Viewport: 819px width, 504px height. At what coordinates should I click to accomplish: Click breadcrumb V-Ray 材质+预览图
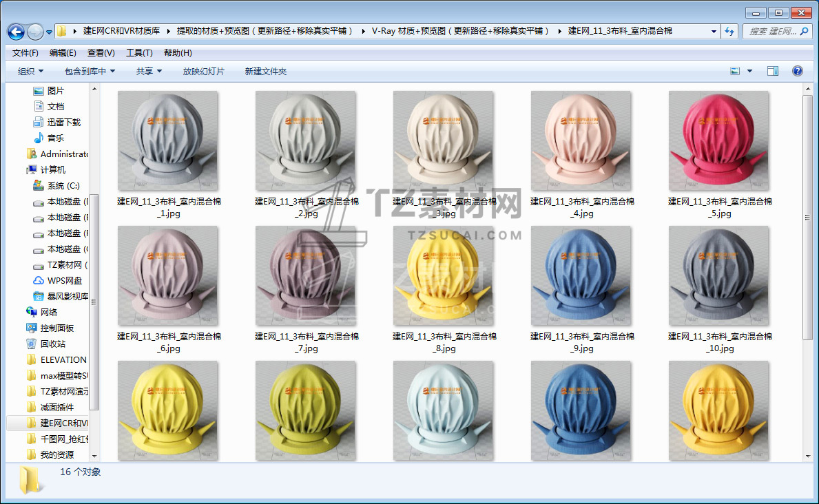[x=460, y=32]
